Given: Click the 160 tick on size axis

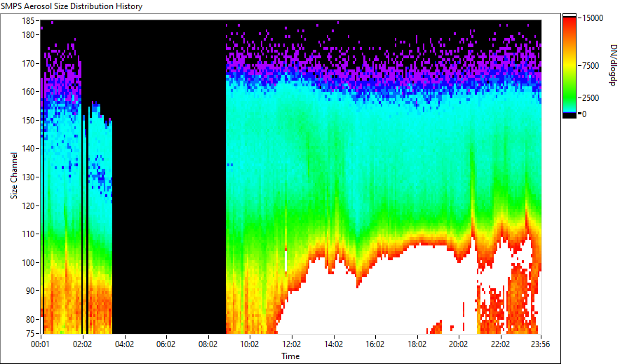Looking at the screenshot, I should point(27,91).
